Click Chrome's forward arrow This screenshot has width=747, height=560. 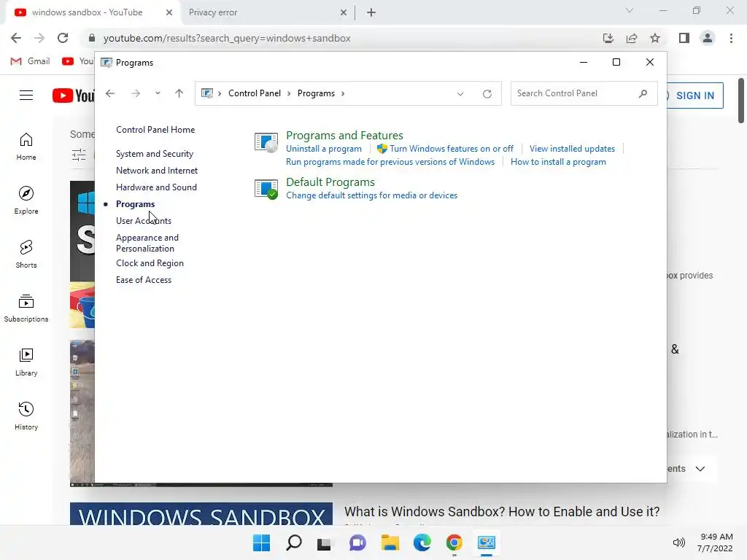point(39,38)
